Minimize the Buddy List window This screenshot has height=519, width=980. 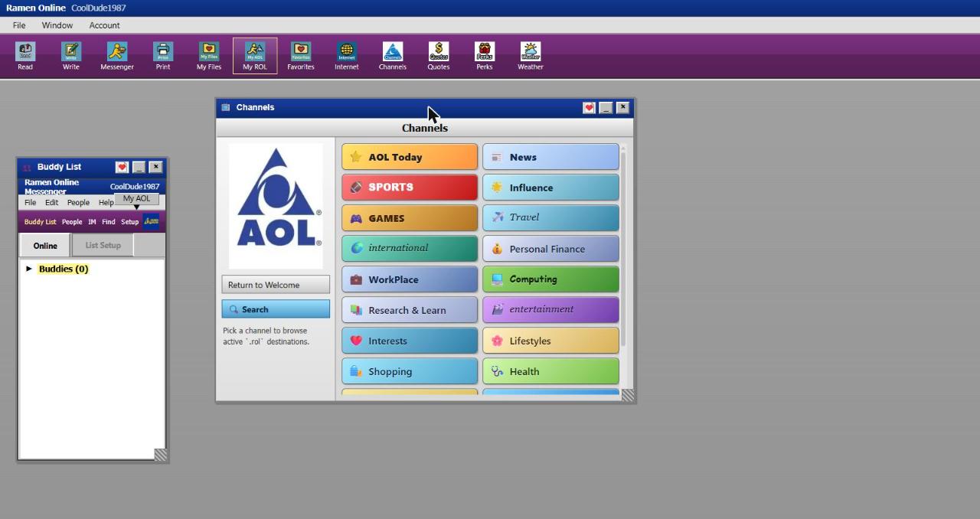[139, 167]
